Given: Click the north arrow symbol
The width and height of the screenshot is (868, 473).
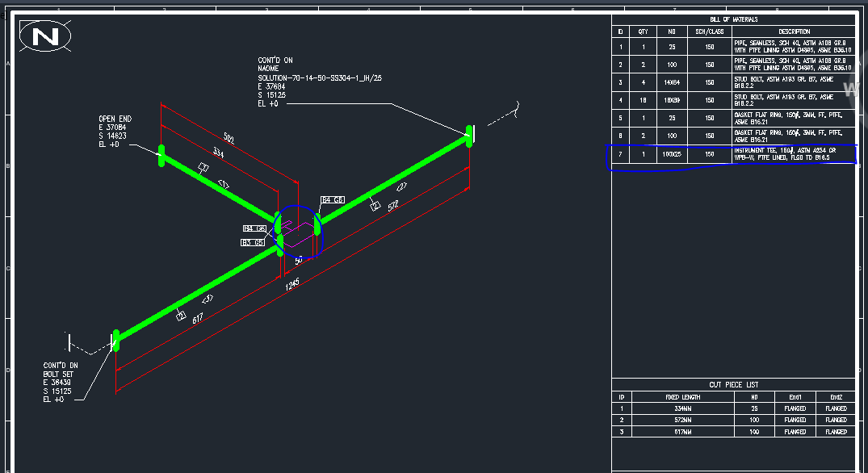Looking at the screenshot, I should [x=44, y=36].
